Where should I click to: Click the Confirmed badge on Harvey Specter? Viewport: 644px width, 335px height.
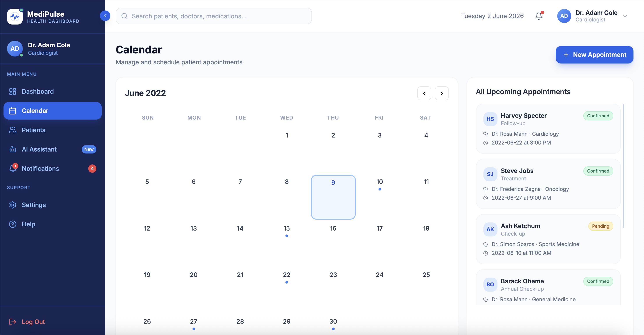click(x=598, y=116)
